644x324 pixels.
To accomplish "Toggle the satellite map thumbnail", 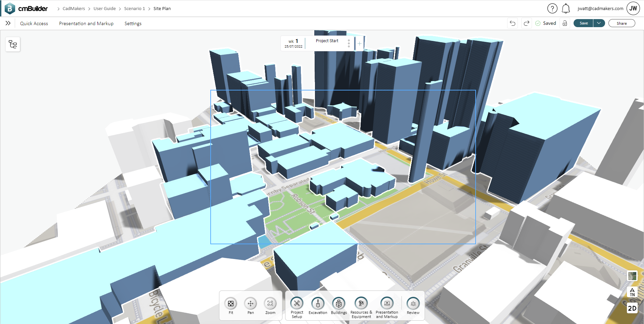I will [632, 276].
